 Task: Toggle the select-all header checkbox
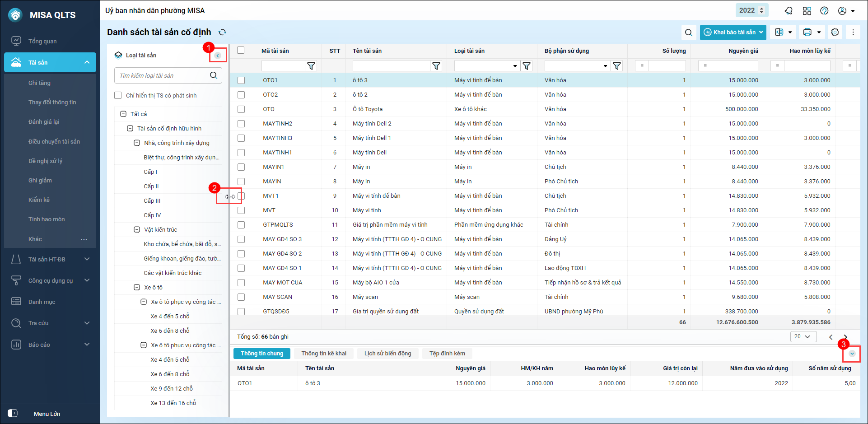241,51
